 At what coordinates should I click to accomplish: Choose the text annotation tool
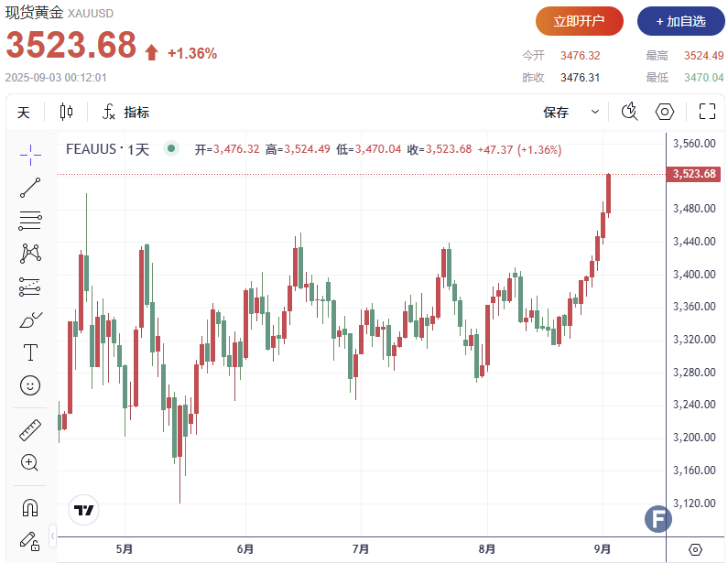pos(30,352)
